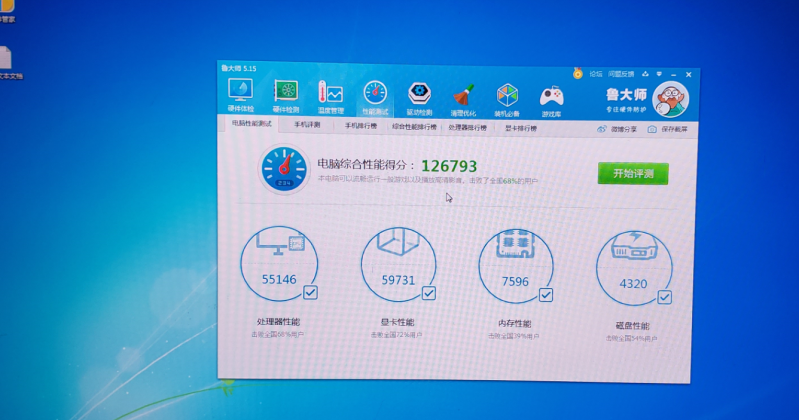Open the 温度管理 temperature management icon

(331, 97)
